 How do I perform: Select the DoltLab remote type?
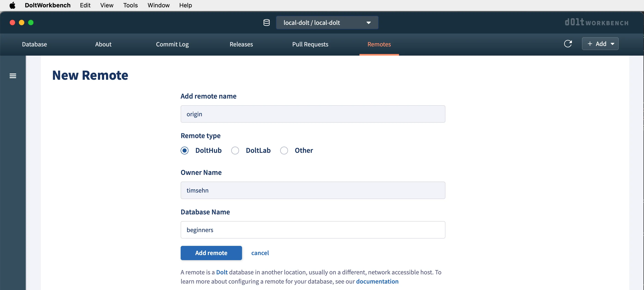coord(235,151)
